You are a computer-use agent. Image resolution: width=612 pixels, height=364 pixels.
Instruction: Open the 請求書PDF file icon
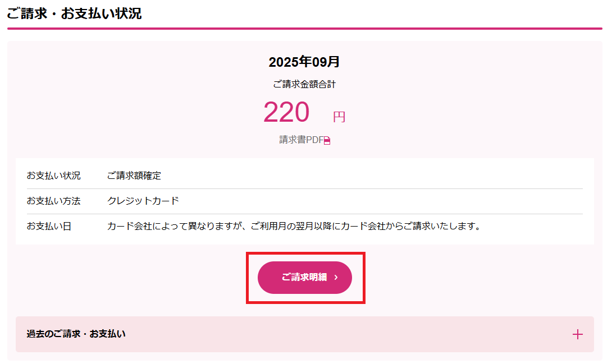[x=327, y=141]
